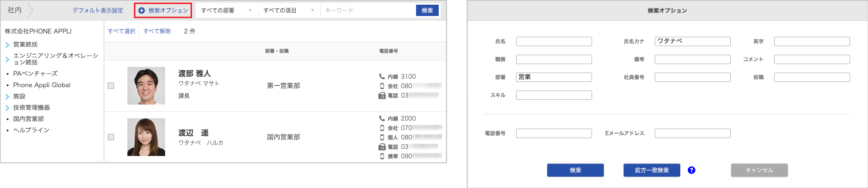Click すべて選択 link

[121, 31]
